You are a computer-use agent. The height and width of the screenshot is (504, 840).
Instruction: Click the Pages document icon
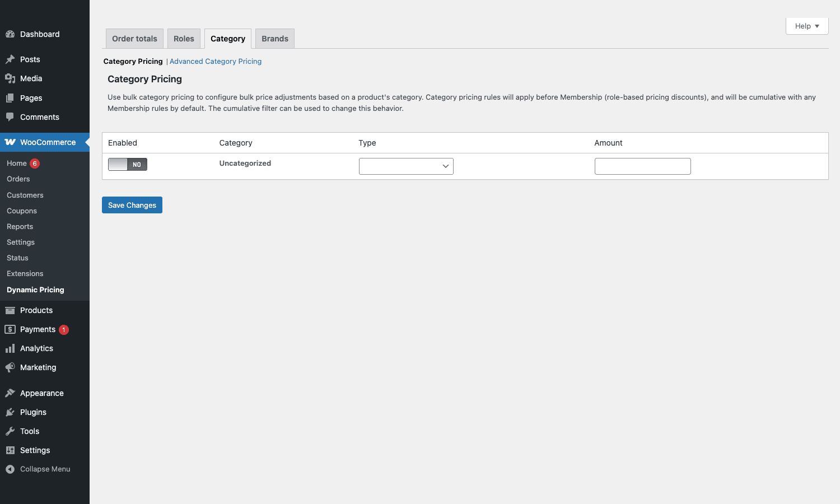(x=10, y=98)
